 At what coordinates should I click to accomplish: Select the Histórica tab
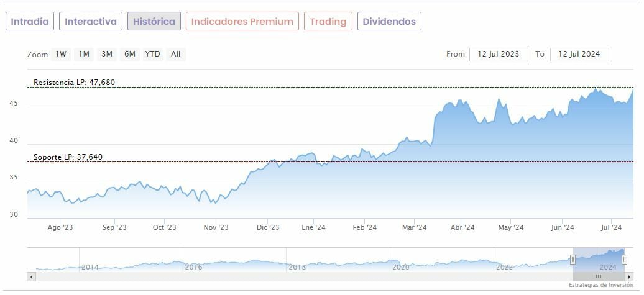pos(154,21)
